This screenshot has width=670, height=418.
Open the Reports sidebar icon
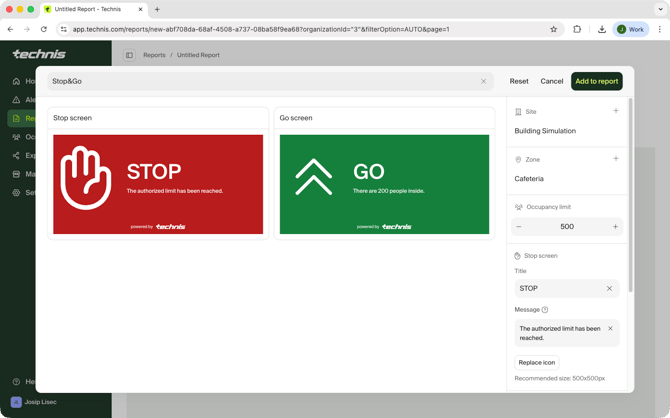coord(16,118)
